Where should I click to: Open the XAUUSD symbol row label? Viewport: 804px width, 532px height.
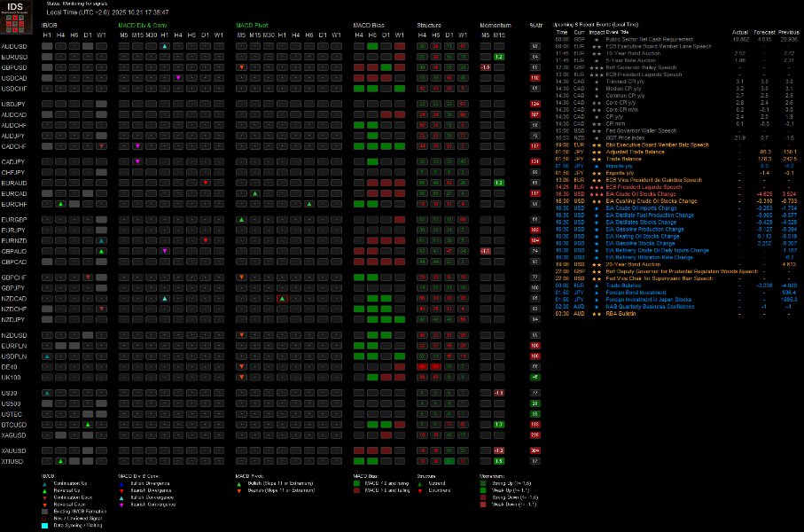14,451
